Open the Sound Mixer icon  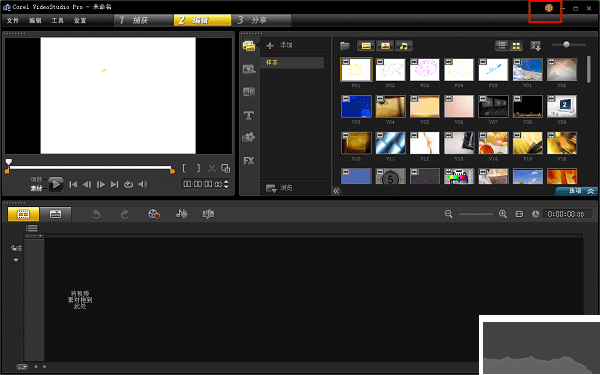(182, 214)
